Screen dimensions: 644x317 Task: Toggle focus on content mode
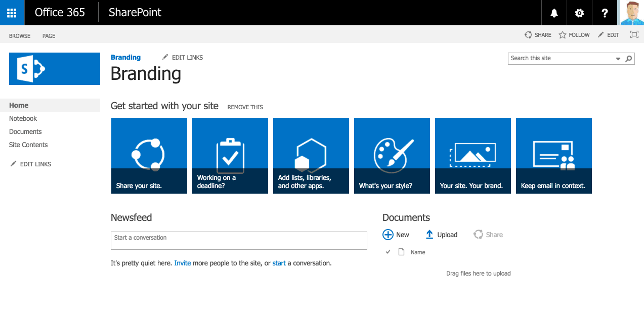634,34
